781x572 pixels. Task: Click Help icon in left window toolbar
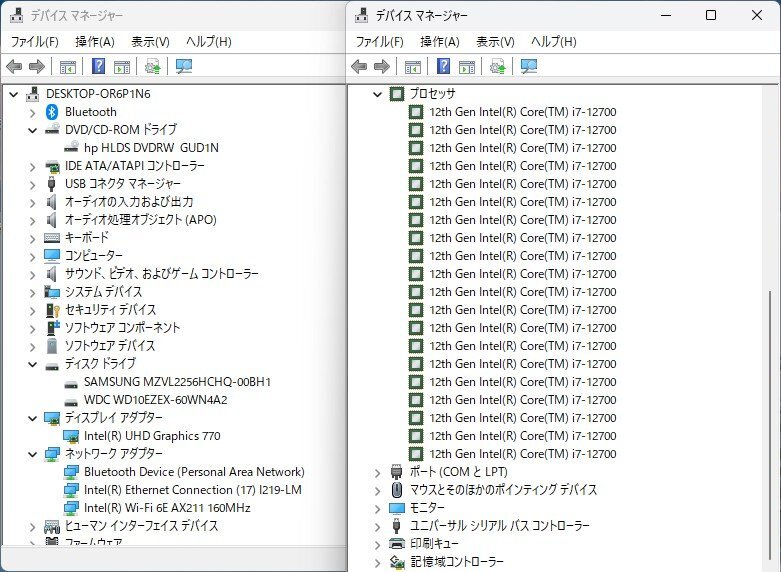point(99,66)
